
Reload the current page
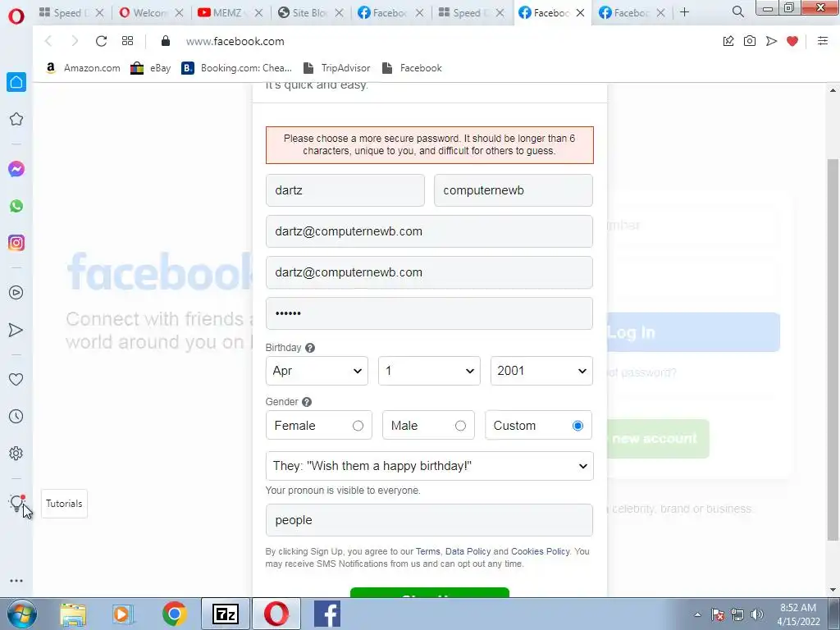click(101, 41)
